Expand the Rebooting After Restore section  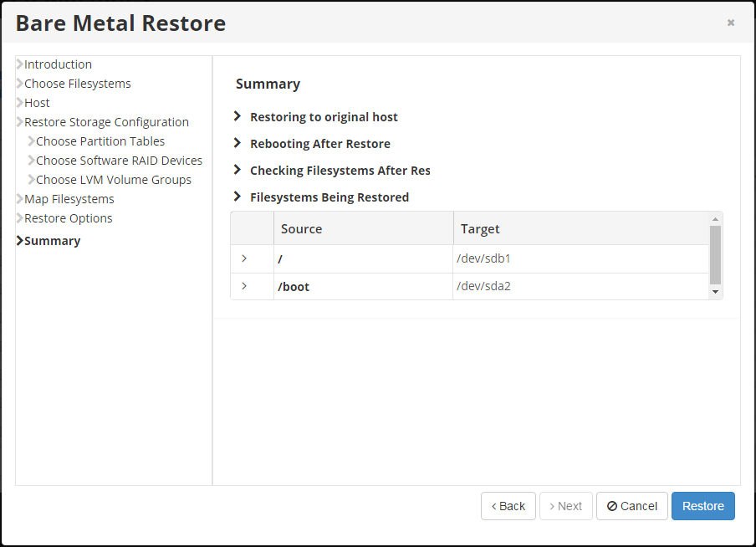point(319,144)
